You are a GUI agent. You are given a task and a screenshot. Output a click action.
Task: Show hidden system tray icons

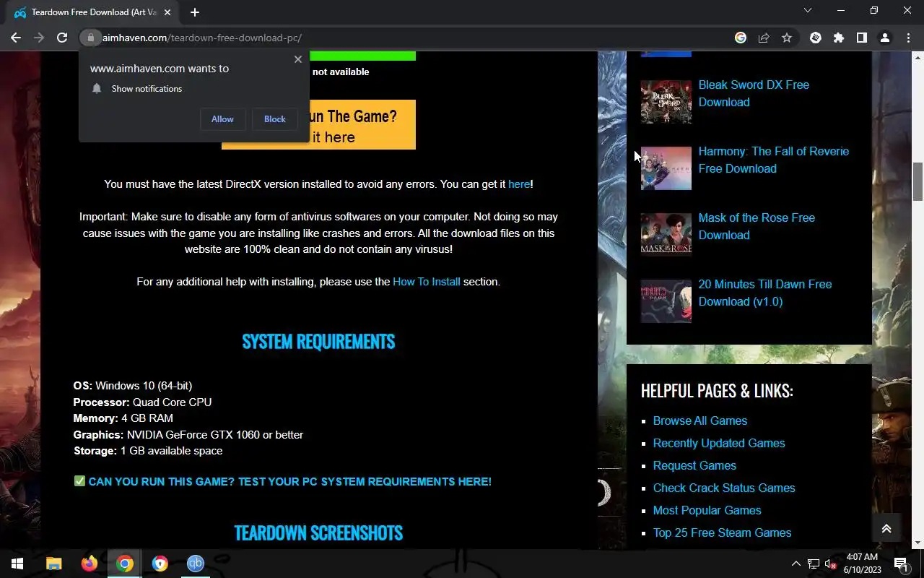click(x=796, y=564)
